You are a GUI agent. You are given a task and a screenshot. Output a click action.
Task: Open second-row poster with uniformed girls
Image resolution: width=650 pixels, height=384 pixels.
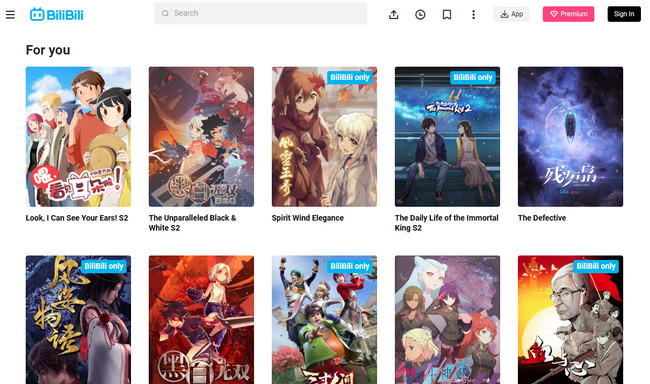point(447,320)
